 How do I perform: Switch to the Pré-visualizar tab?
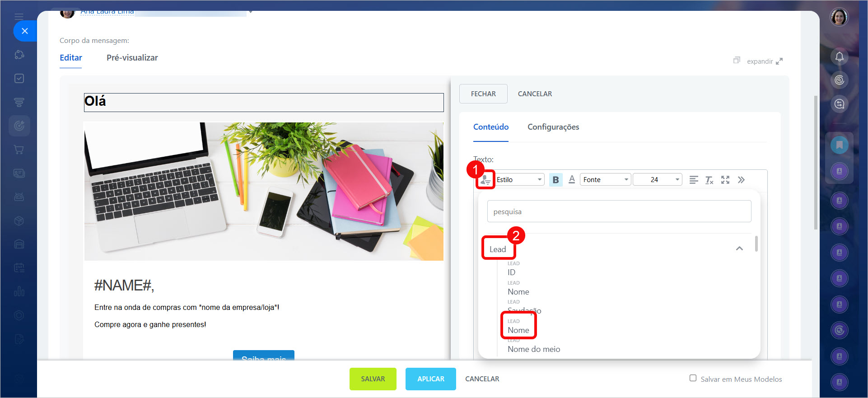132,58
